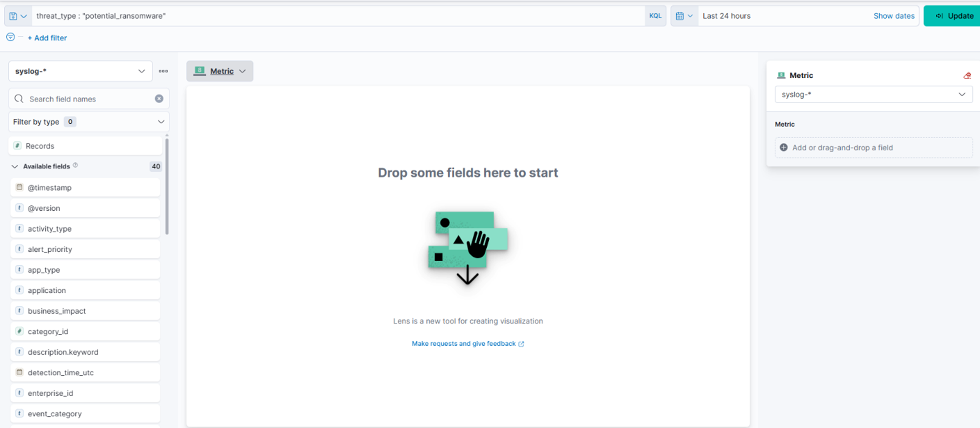
Task: Open the syslog-* index pattern dropdown
Action: tap(80, 71)
